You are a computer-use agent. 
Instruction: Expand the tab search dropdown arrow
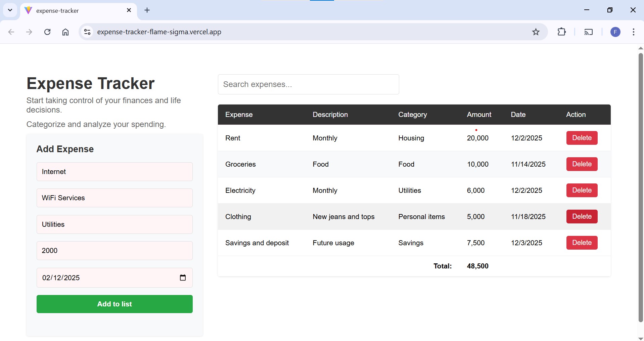(x=10, y=10)
